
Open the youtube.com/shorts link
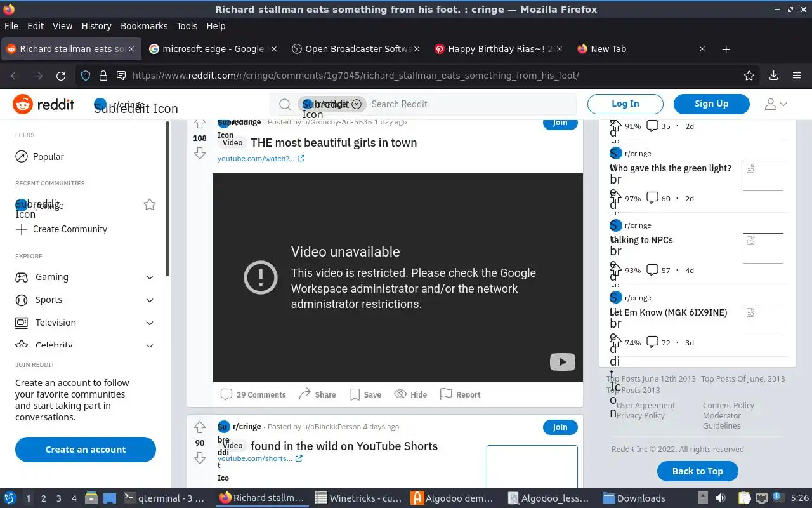coord(260,458)
